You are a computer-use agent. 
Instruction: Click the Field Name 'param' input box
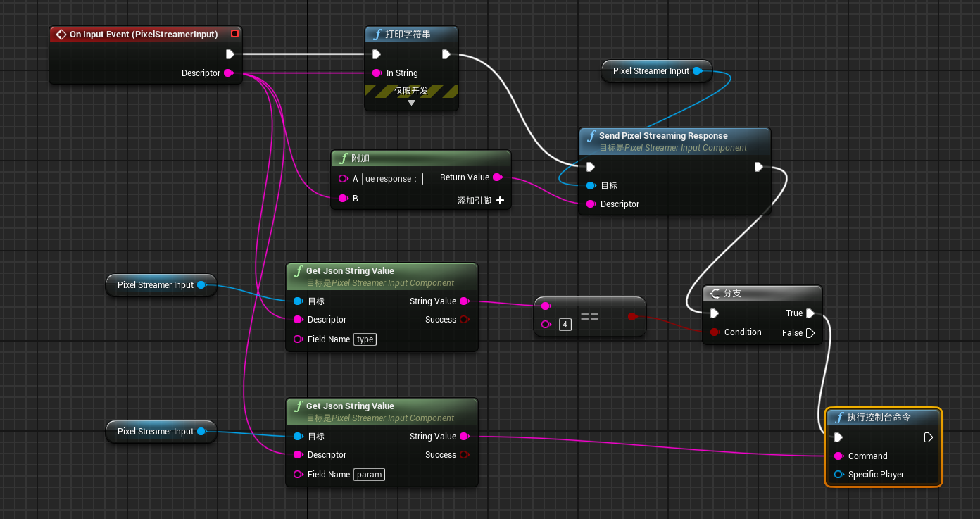pos(370,475)
